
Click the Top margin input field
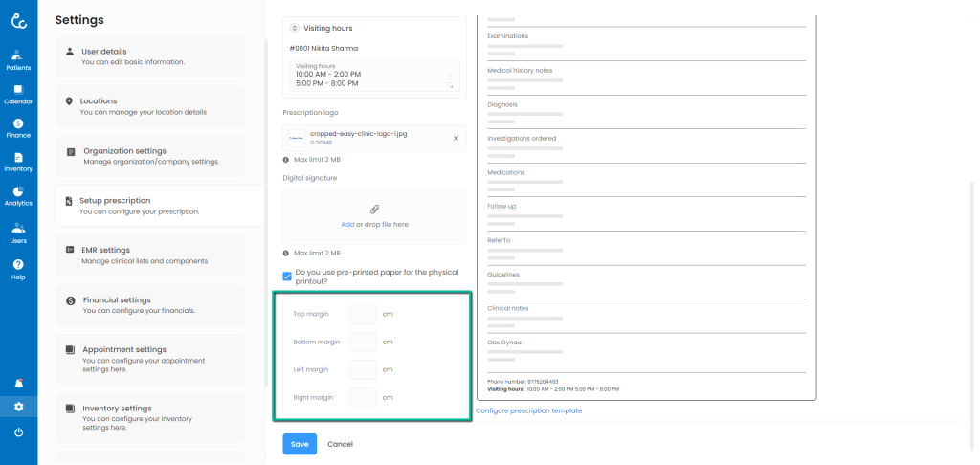click(363, 314)
